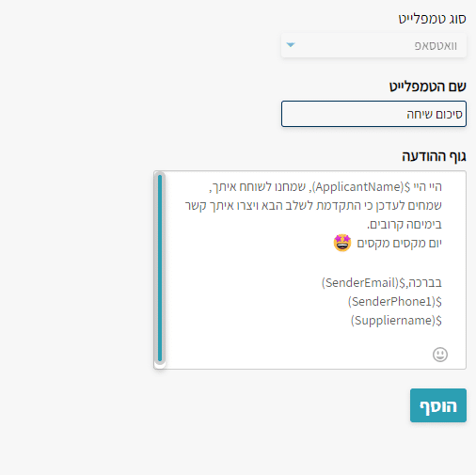Expand the template type dropdown arrow
The image size is (476, 475).
coord(291,45)
